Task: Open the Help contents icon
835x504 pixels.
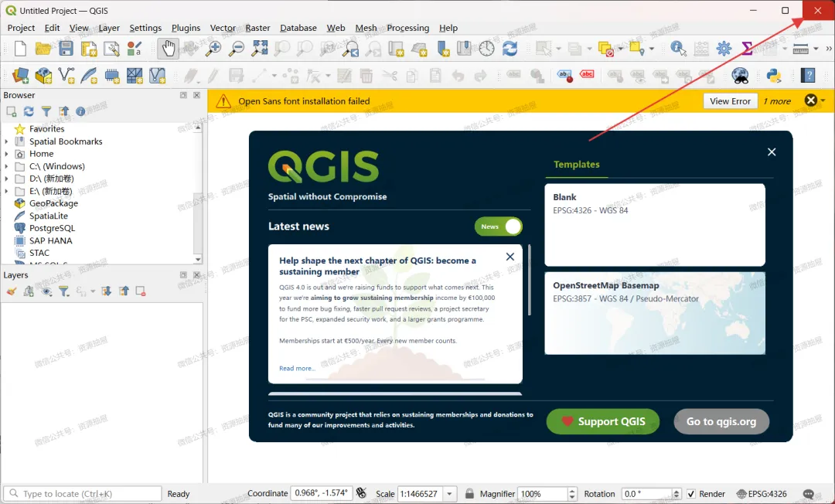Action: pyautogui.click(x=808, y=76)
